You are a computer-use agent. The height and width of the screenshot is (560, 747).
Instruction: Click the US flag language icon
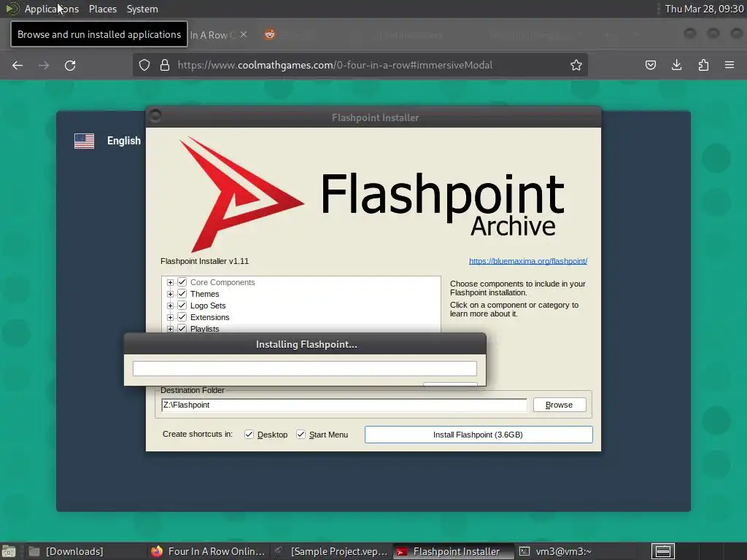click(x=85, y=141)
